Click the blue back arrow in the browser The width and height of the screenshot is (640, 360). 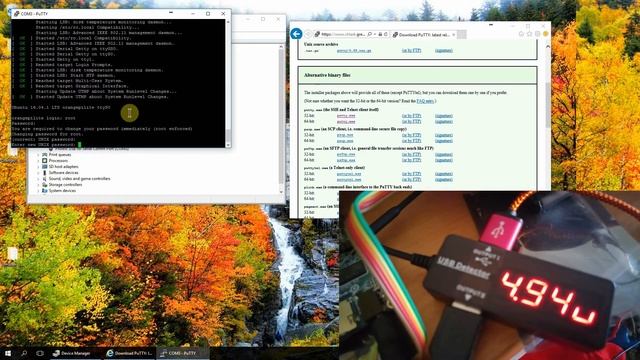[296, 34]
